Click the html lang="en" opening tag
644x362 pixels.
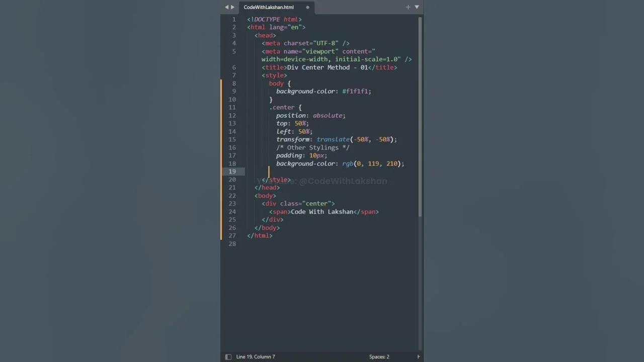[x=276, y=27]
